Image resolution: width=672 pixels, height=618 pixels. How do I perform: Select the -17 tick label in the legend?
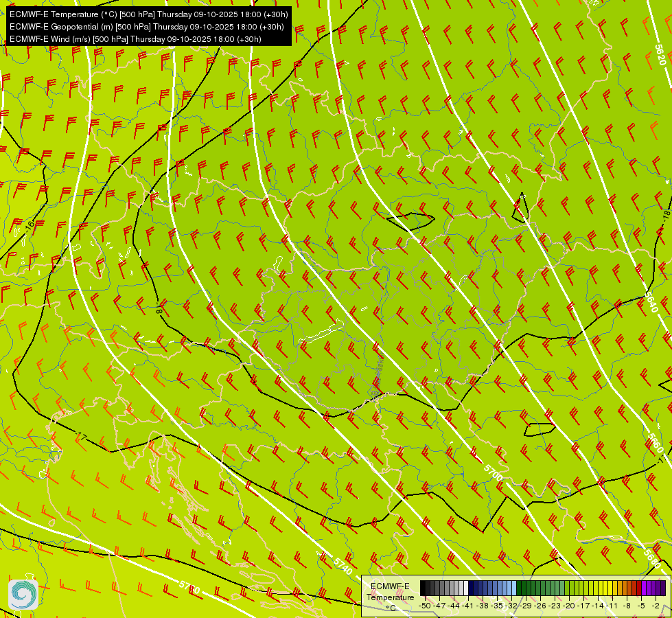point(583,606)
